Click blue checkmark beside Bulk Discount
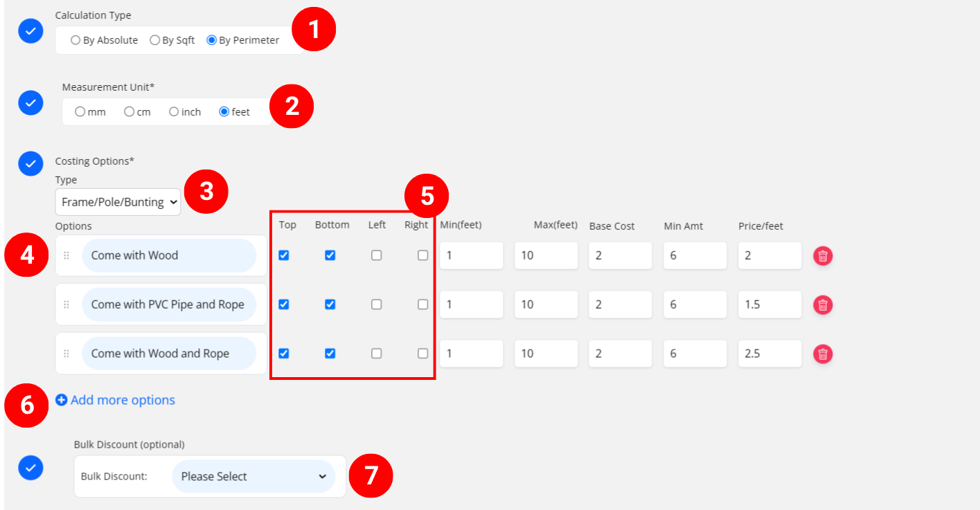This screenshot has width=980, height=510. pos(30,468)
